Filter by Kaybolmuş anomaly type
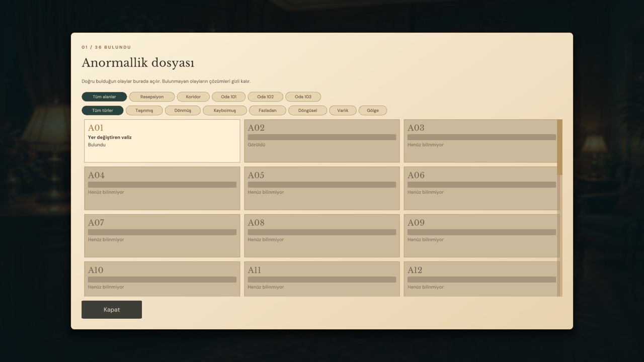The height and width of the screenshot is (362, 644). tap(225, 111)
